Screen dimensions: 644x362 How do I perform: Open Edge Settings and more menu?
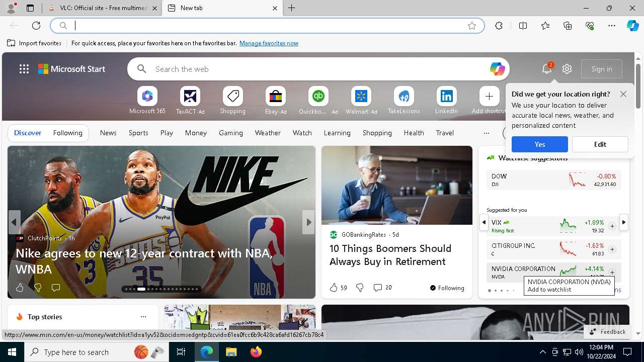612,26
